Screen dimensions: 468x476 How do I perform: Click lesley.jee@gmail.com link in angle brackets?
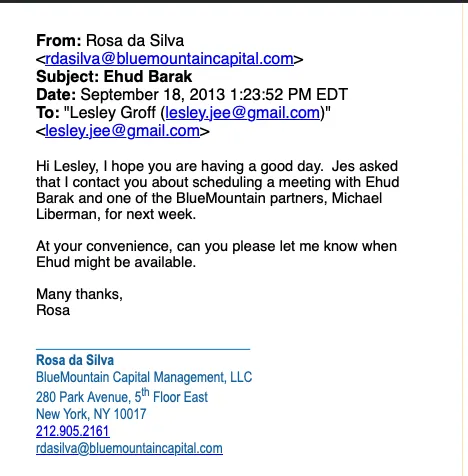tap(122, 131)
